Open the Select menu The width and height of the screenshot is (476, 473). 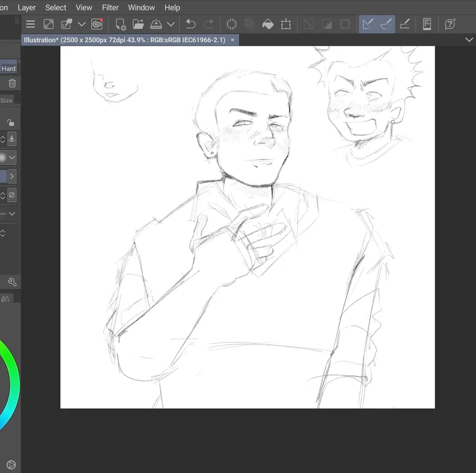click(56, 7)
